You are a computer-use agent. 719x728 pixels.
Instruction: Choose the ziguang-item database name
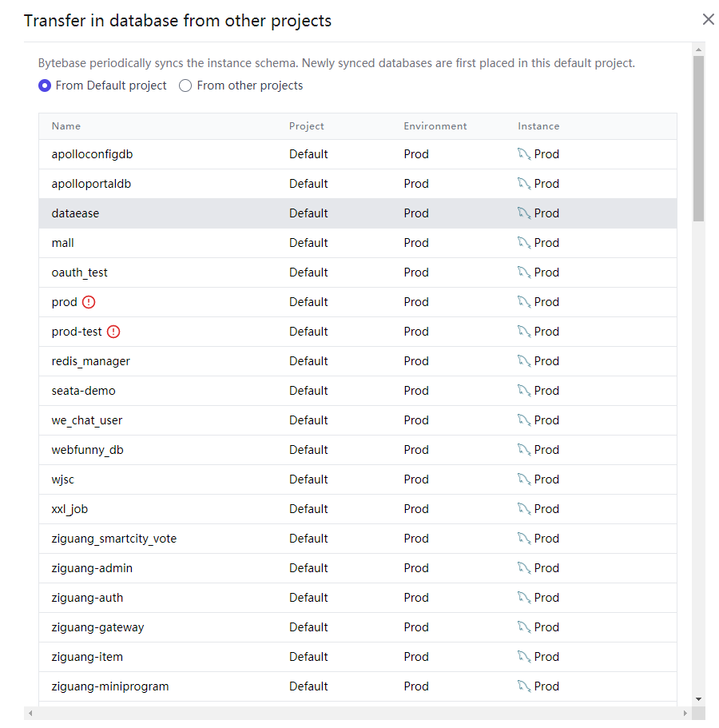[x=87, y=657]
